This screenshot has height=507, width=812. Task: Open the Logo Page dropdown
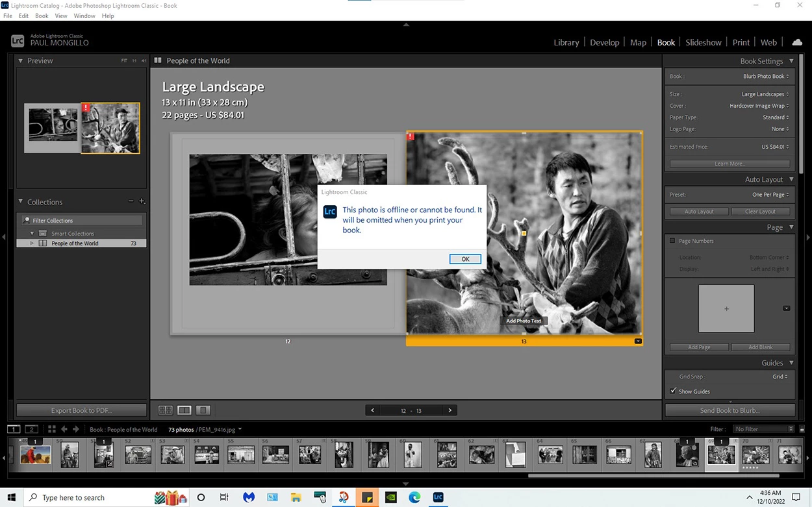780,129
